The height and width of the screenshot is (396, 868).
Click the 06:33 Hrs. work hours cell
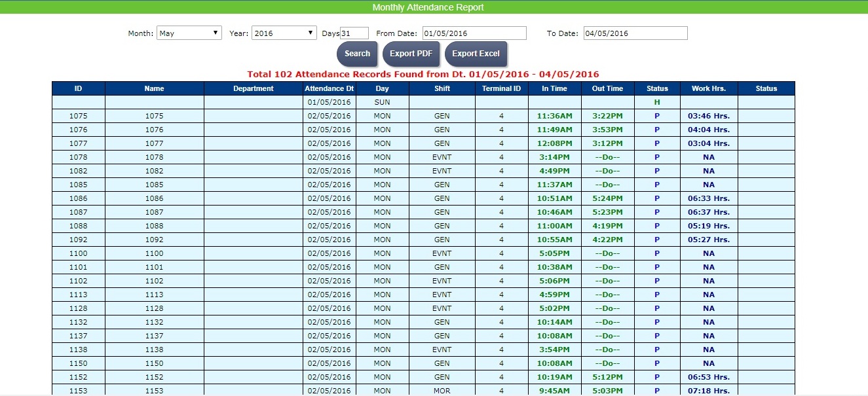pos(708,198)
